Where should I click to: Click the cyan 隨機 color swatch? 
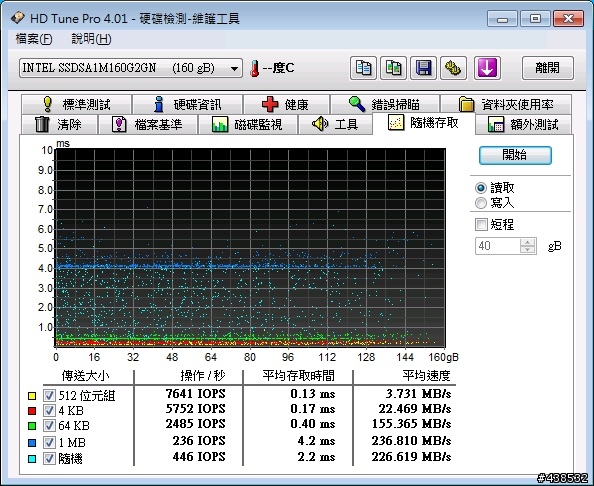coord(32,459)
